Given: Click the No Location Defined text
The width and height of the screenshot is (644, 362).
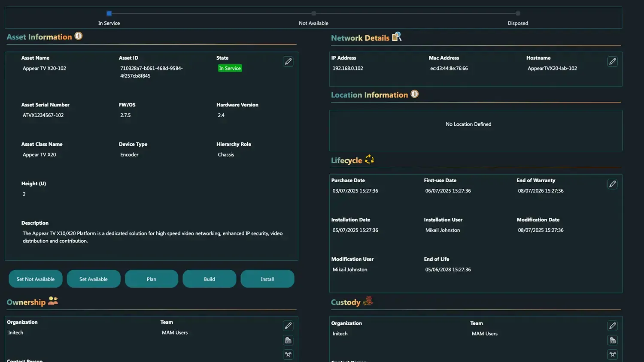Looking at the screenshot, I should point(468,124).
